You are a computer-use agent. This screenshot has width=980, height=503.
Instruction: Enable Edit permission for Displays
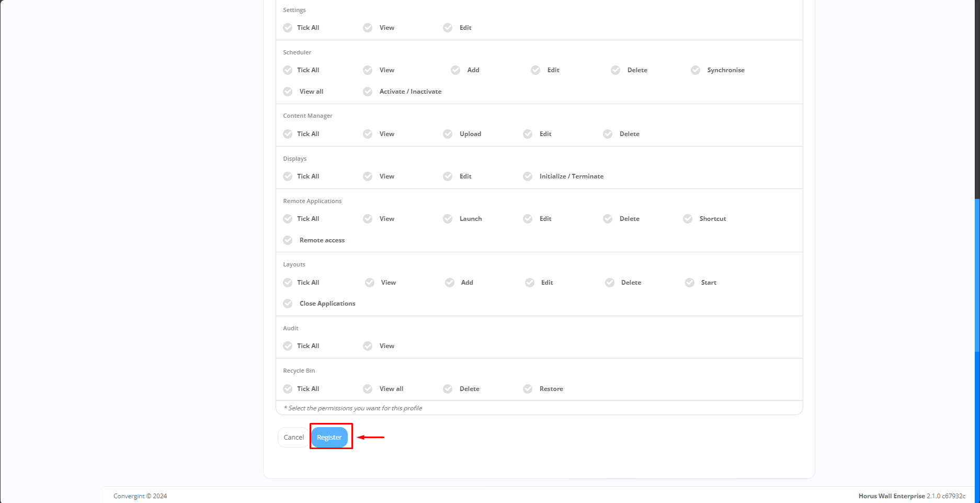(448, 176)
